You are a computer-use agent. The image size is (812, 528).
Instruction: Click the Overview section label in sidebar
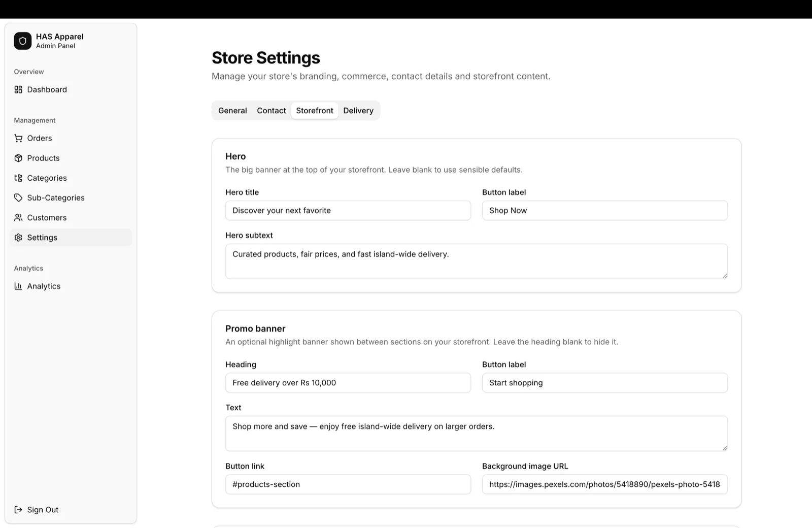(x=29, y=72)
